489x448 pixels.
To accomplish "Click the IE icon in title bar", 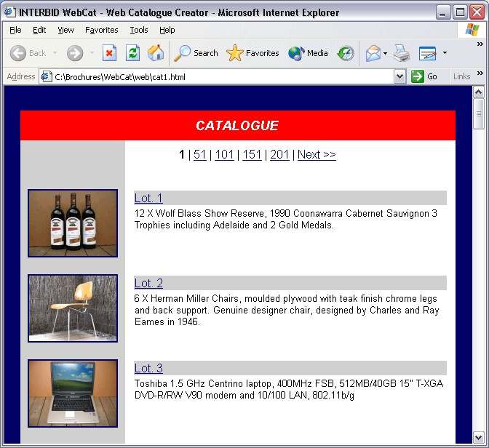I will coord(9,12).
